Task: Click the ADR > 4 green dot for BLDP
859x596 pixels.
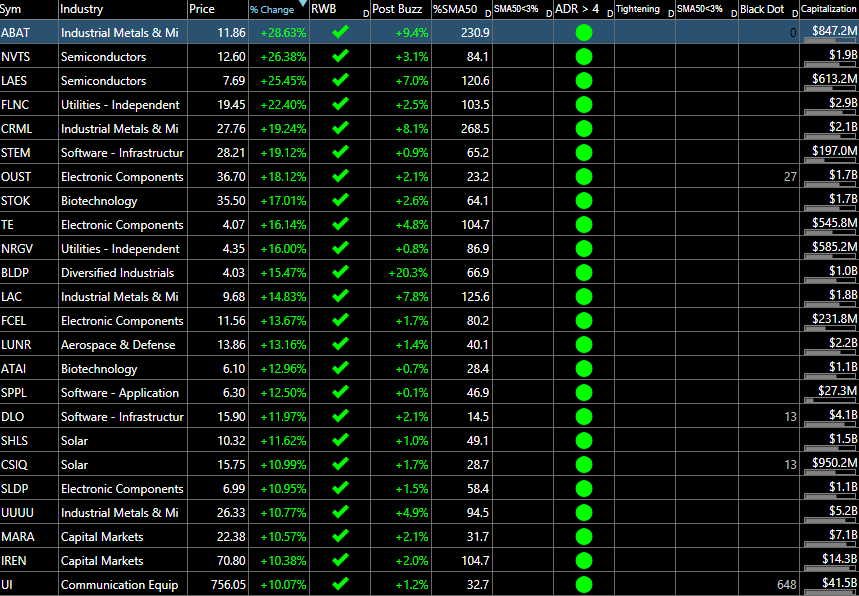Action: click(584, 273)
